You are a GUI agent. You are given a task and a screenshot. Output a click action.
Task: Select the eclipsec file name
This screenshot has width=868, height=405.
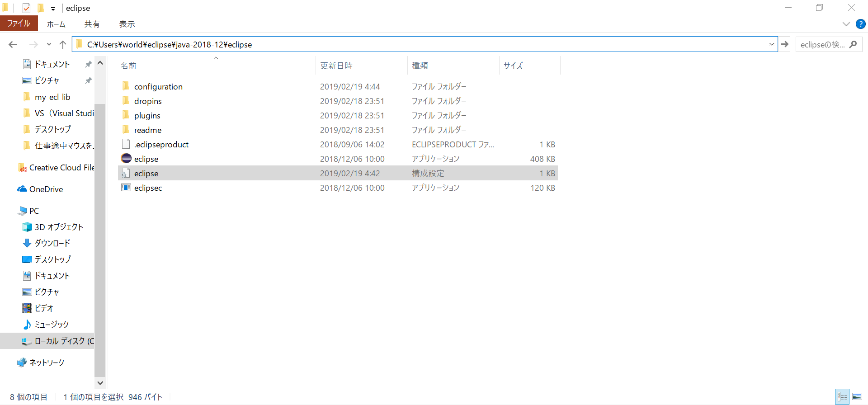(148, 188)
